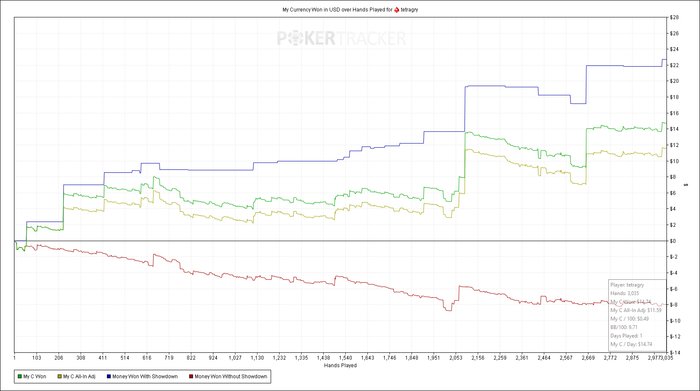The image size is (700, 391).
Task: Click the 1,438 tick label on the x-axis
Action: click(x=323, y=358)
